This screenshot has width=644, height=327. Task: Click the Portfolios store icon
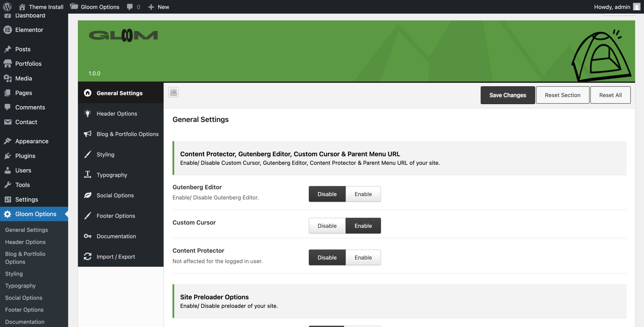point(8,64)
